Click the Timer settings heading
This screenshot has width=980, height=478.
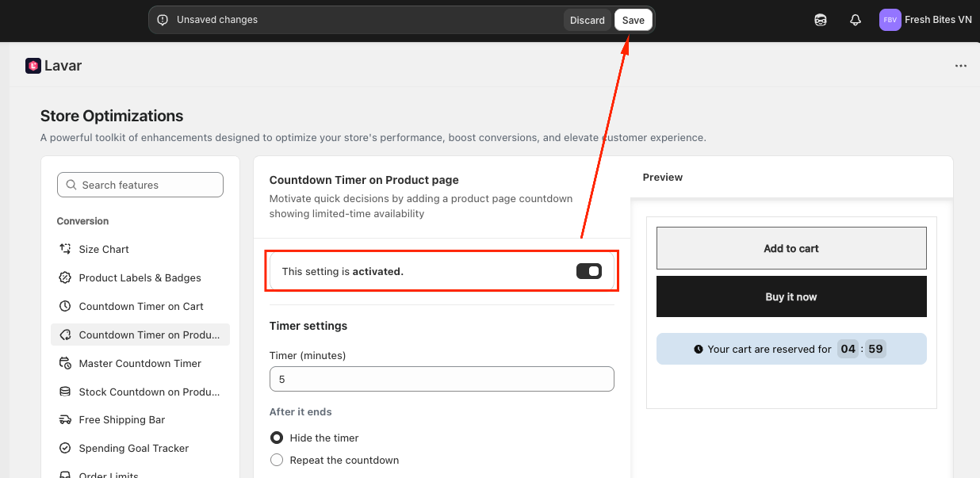[308, 326]
